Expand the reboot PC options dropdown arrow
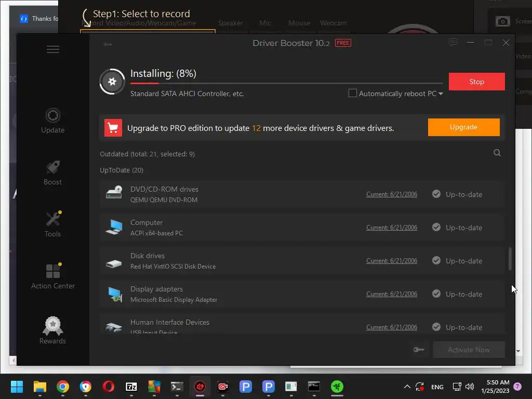The height and width of the screenshot is (399, 532). [441, 94]
